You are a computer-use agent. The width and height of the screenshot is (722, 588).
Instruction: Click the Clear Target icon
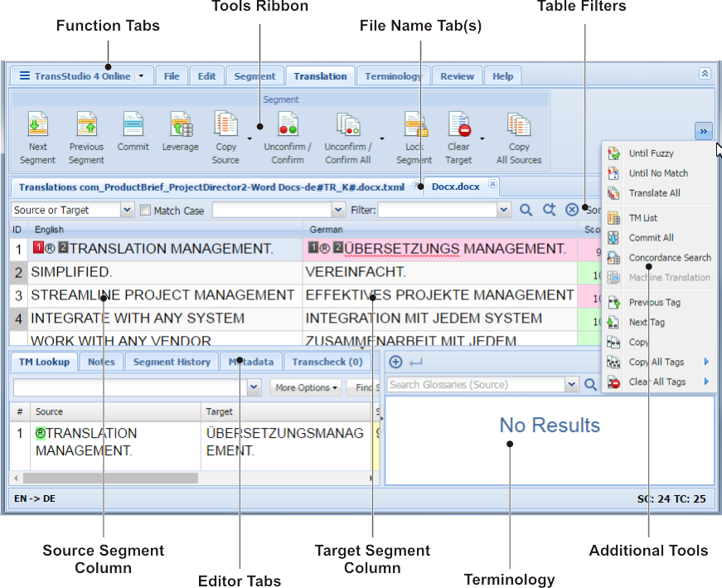pos(459,124)
